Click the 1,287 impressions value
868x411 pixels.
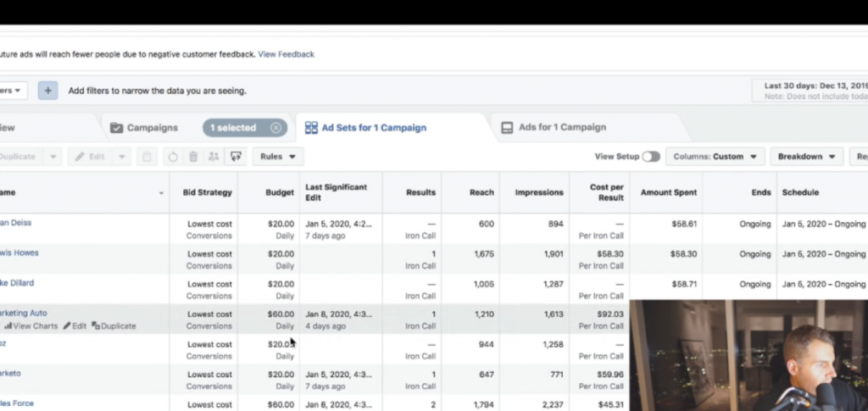coord(553,284)
